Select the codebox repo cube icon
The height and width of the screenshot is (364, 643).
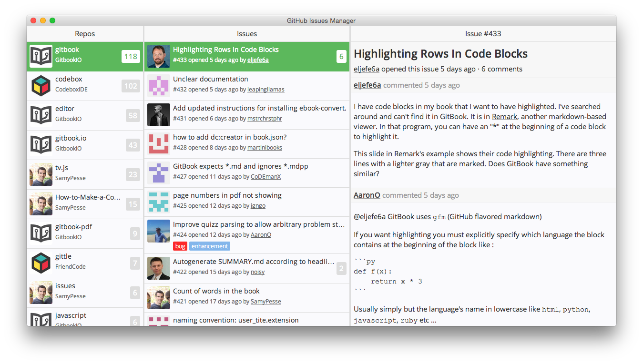[41, 86]
